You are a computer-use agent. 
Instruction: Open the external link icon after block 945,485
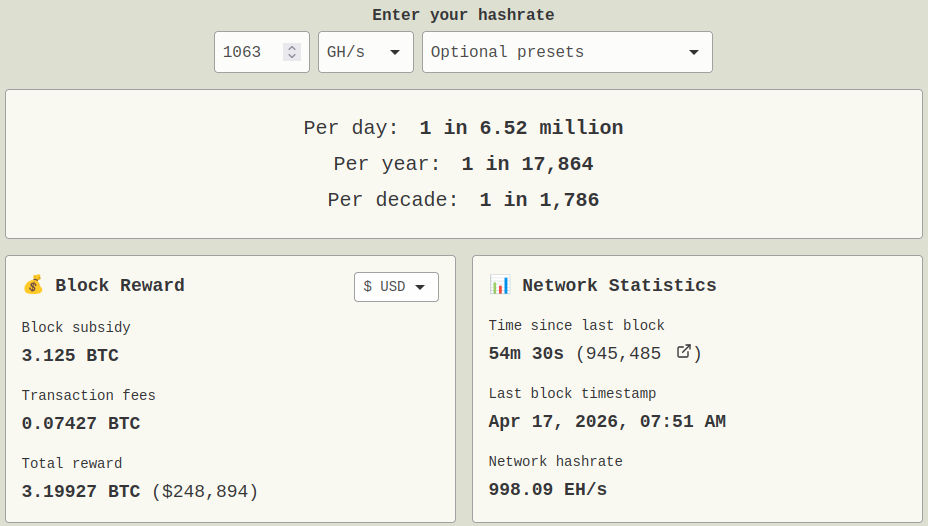click(684, 352)
